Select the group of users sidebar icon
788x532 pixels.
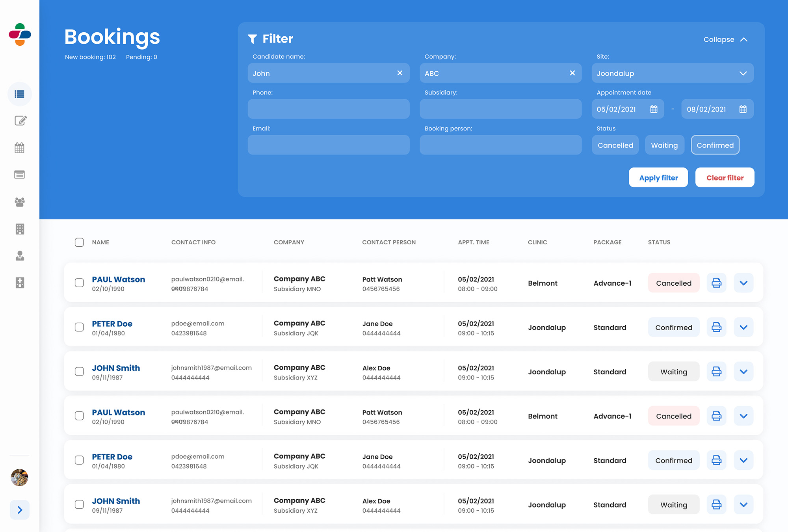20,202
